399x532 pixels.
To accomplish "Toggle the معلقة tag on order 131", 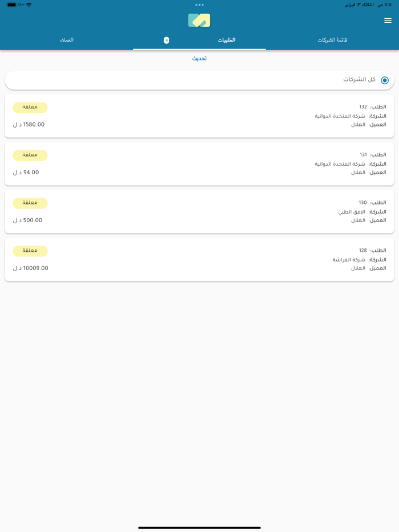I will click(x=30, y=155).
